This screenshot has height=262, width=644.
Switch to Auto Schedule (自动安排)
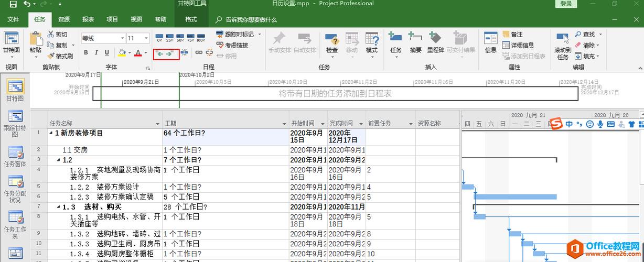click(x=305, y=43)
